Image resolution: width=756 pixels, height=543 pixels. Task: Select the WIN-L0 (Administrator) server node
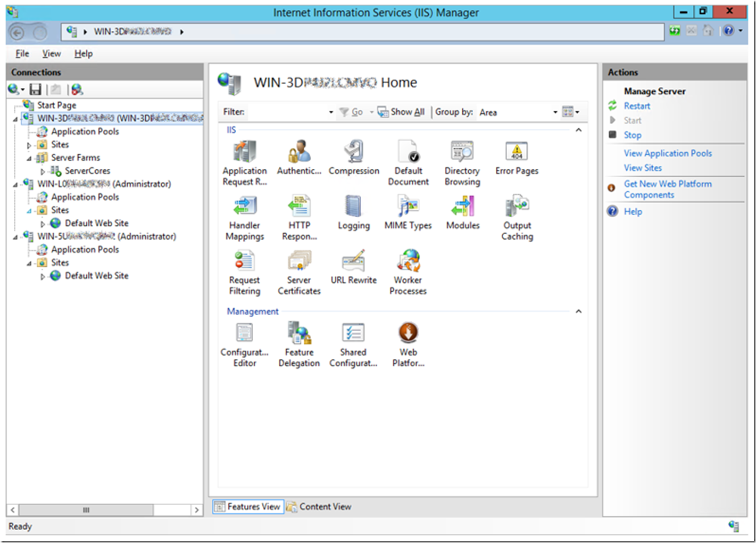tap(104, 184)
